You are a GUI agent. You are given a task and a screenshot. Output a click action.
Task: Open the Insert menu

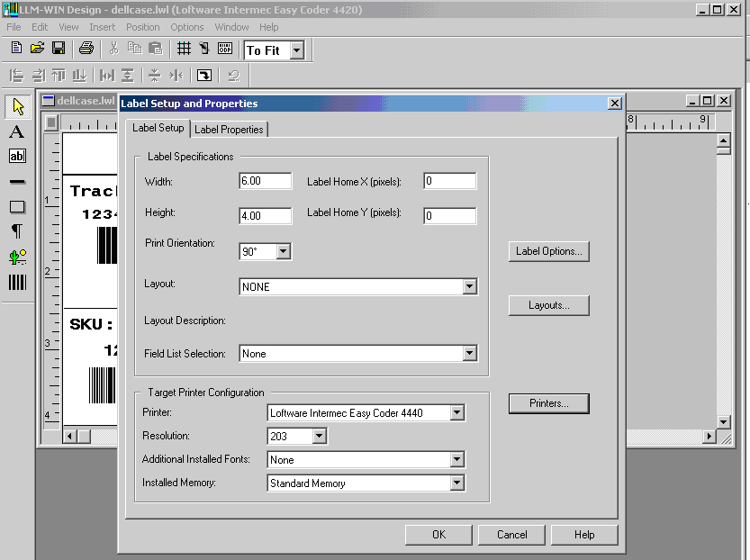point(103,27)
